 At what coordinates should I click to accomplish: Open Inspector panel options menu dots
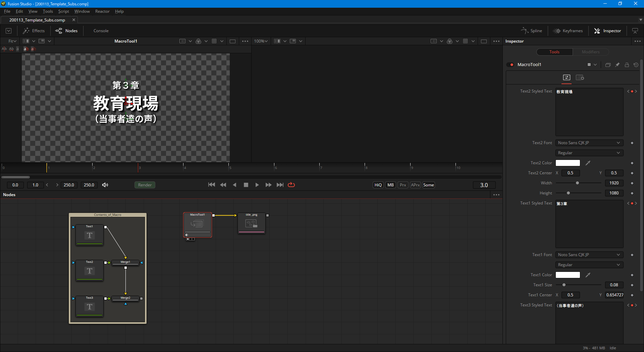(637, 41)
